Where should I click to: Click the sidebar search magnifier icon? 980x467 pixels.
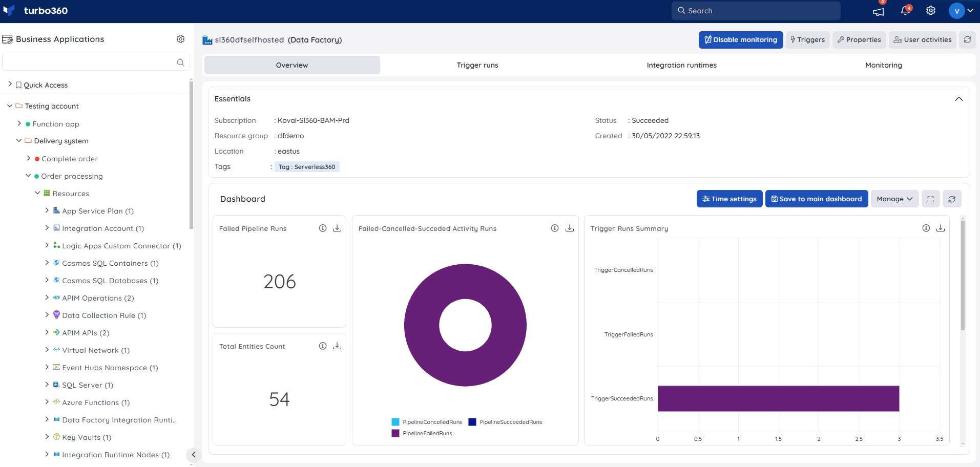coord(181,62)
